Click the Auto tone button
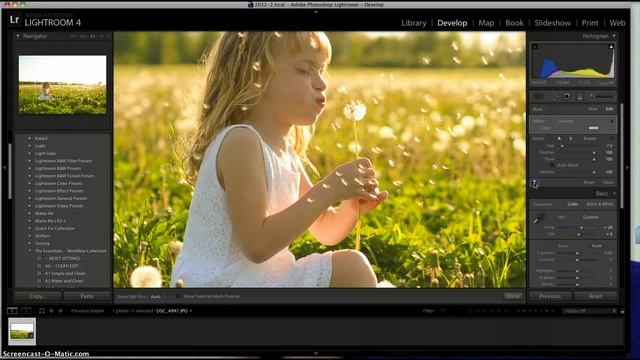The width and height of the screenshot is (640, 360). click(596, 246)
